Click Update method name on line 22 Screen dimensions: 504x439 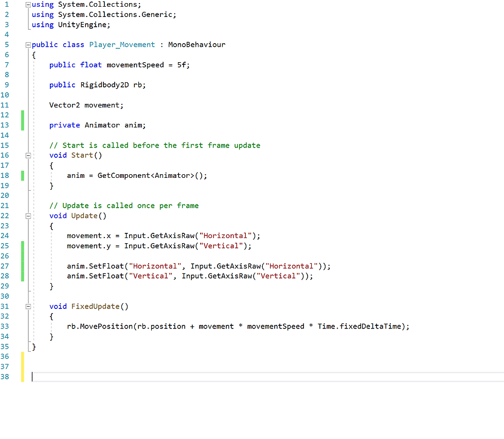pos(84,215)
